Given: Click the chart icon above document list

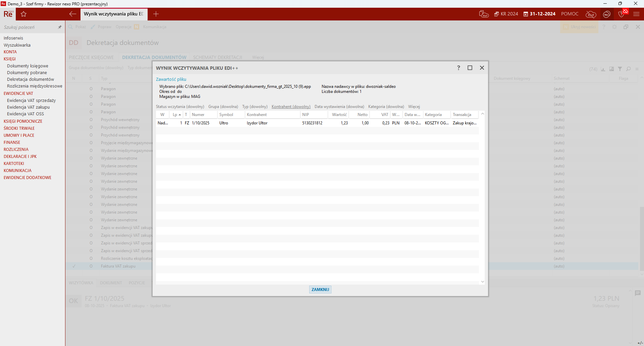Looking at the screenshot, I should click(x=603, y=69).
